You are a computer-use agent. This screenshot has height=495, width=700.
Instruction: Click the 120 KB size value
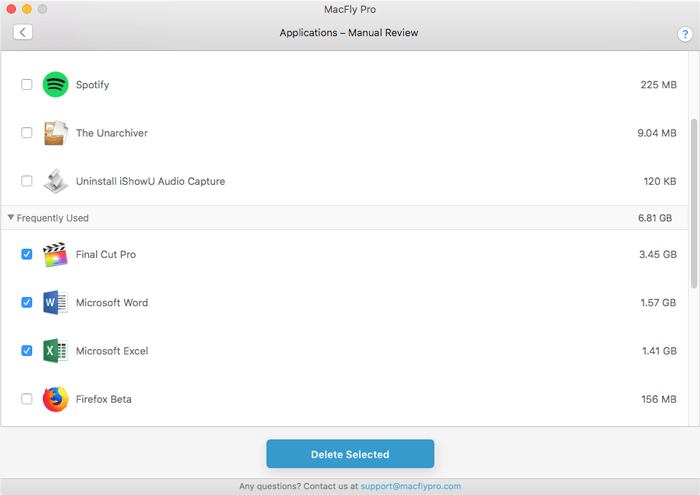click(660, 181)
